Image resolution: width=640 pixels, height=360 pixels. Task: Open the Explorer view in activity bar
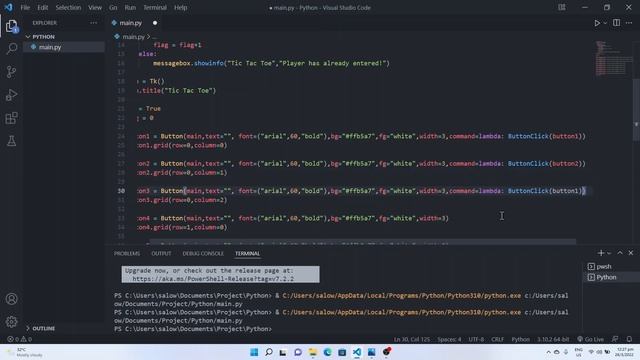(x=11, y=26)
